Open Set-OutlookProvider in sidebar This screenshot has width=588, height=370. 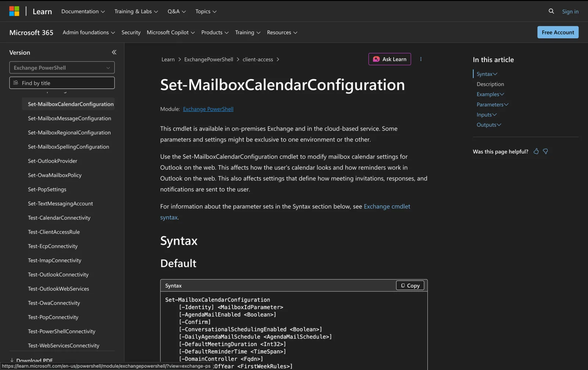pyautogui.click(x=53, y=161)
